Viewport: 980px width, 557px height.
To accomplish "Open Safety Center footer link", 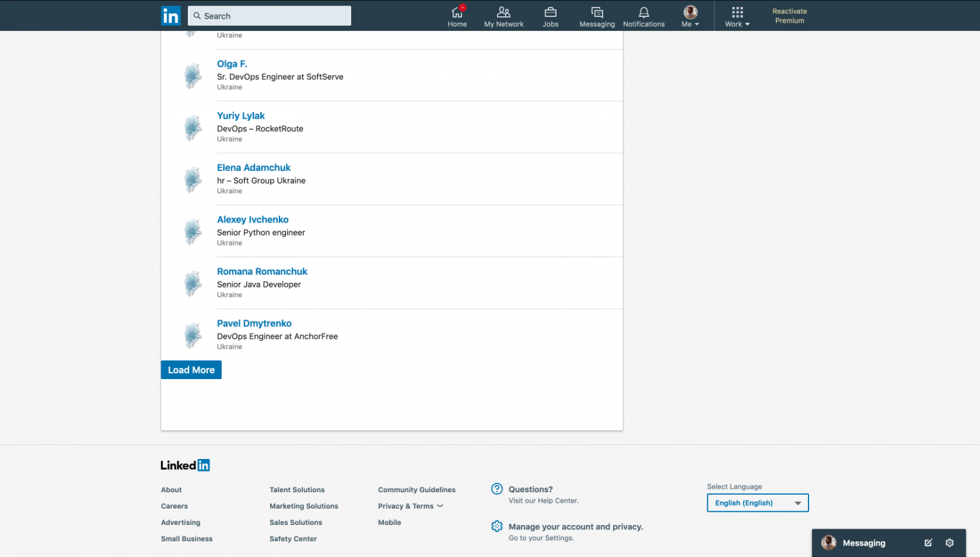I will [x=293, y=539].
